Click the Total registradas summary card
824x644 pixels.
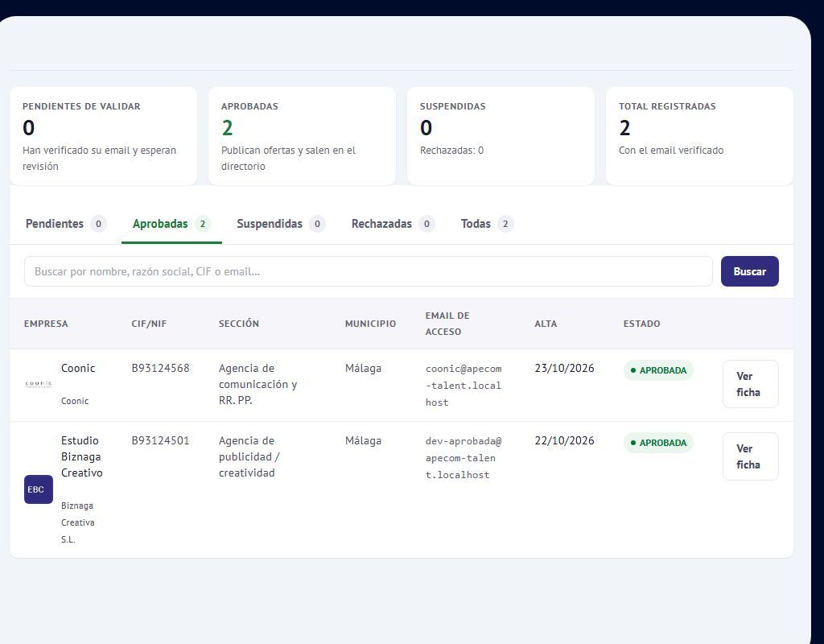pyautogui.click(x=699, y=135)
